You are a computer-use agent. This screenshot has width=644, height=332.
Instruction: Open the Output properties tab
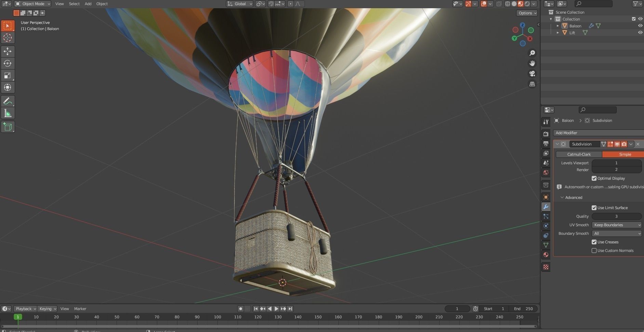[546, 143]
